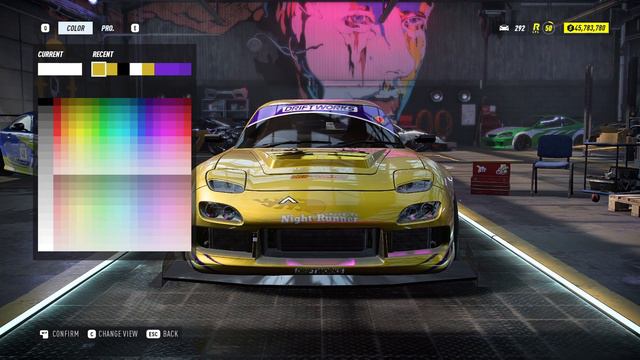Click the 292 car count value

pos(520,28)
